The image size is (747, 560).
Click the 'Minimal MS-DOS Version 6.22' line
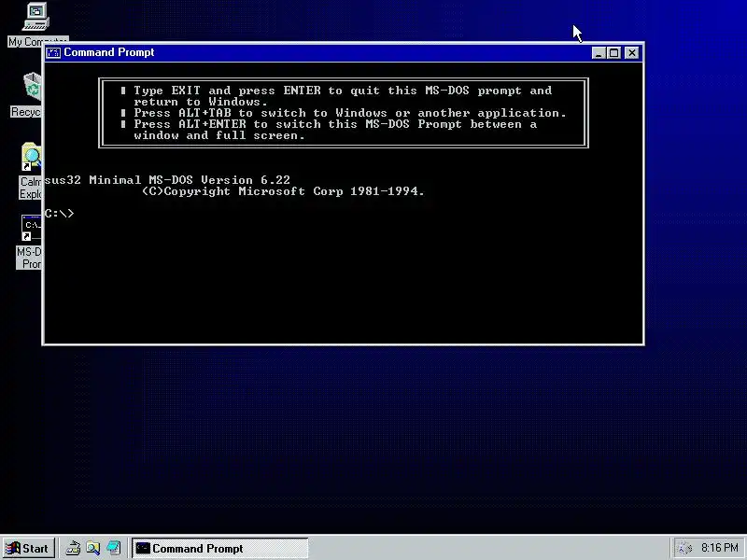click(x=167, y=180)
